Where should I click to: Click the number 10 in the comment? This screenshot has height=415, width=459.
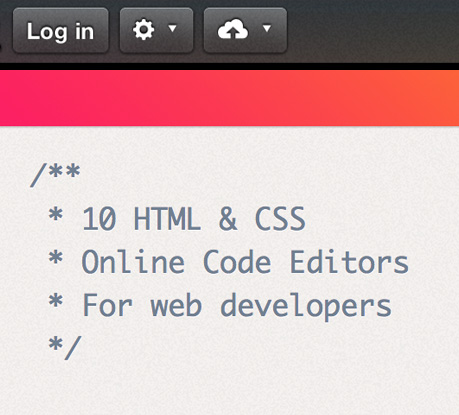(x=99, y=219)
